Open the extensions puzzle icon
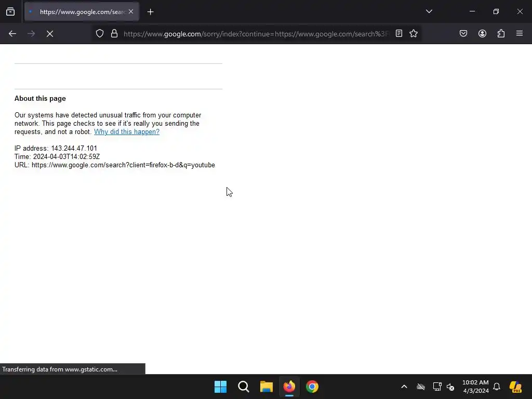The image size is (532, 399). point(501,34)
